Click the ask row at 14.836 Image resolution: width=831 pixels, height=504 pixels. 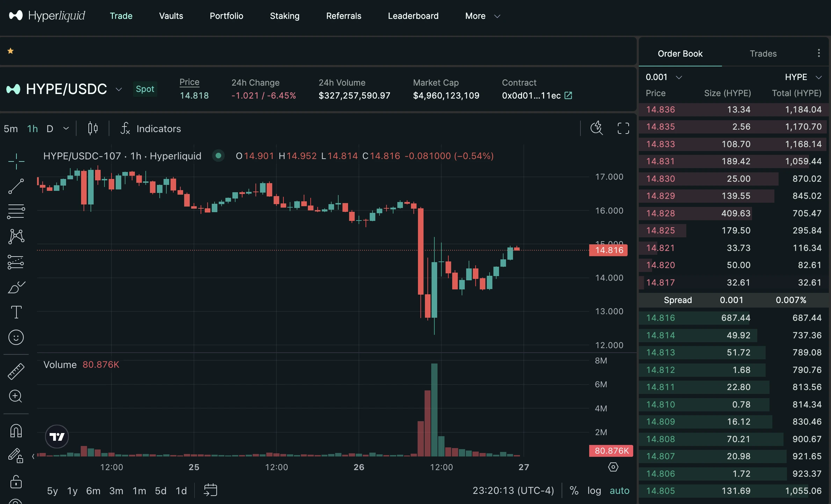pos(734,109)
